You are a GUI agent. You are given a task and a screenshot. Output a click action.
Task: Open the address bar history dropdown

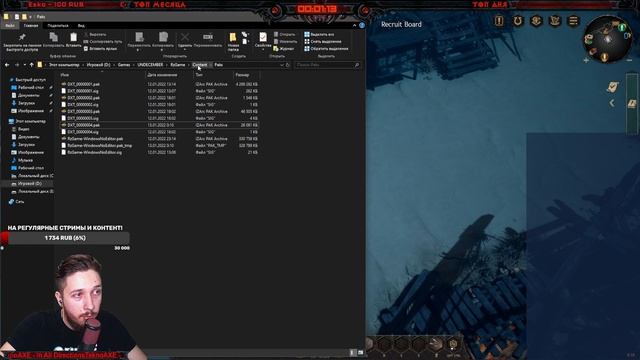(282, 65)
